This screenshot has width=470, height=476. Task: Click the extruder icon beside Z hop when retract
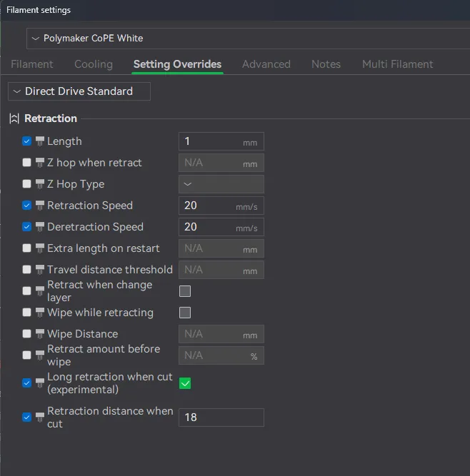[40, 163]
